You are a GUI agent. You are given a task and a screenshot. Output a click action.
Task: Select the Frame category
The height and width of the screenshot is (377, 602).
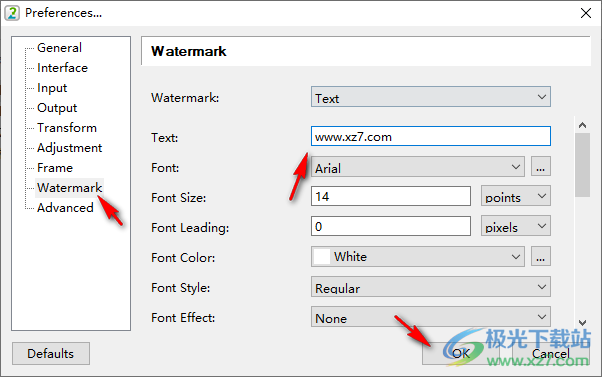pos(55,168)
